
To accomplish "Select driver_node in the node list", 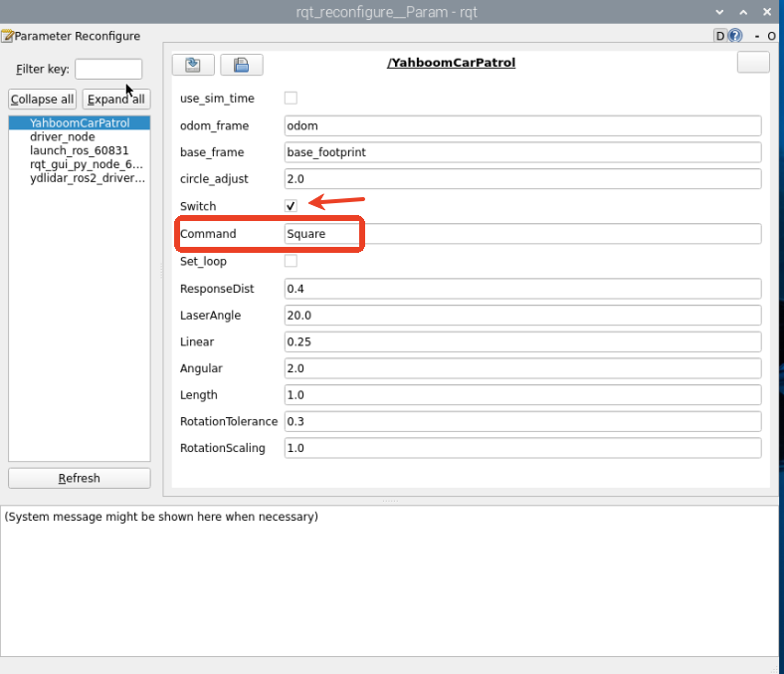I will click(x=63, y=137).
